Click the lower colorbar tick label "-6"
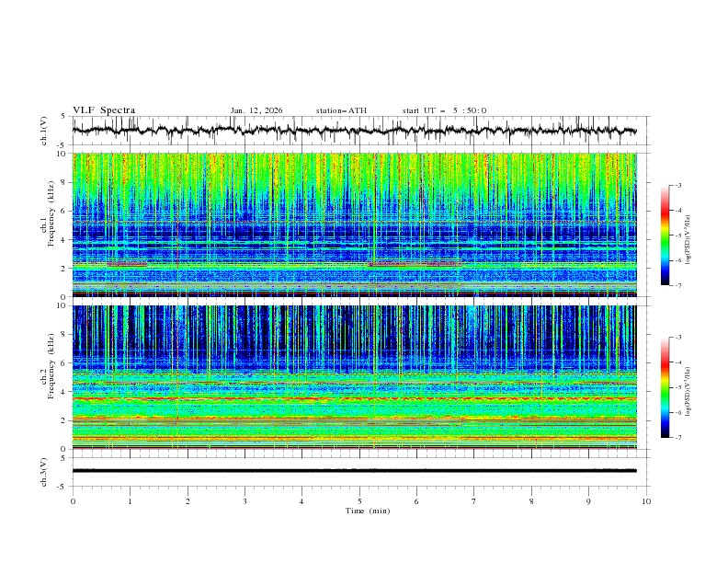The width and height of the screenshot is (728, 563). [x=678, y=412]
